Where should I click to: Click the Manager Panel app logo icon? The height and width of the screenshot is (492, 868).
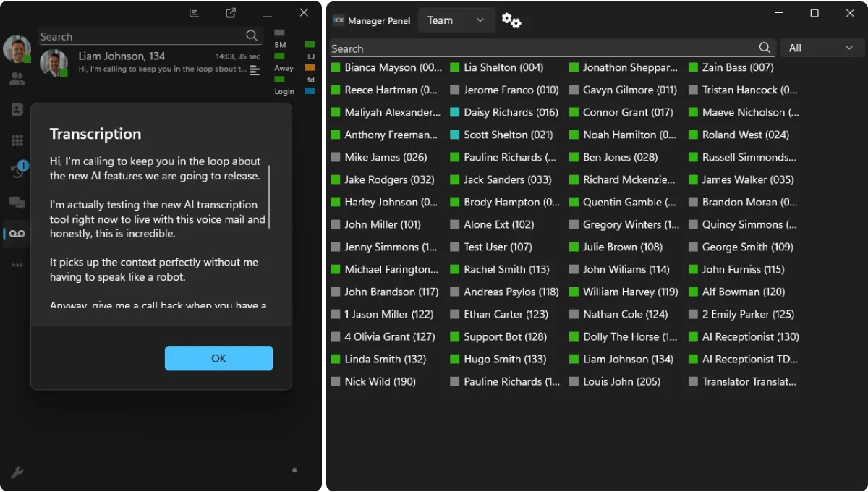click(339, 20)
